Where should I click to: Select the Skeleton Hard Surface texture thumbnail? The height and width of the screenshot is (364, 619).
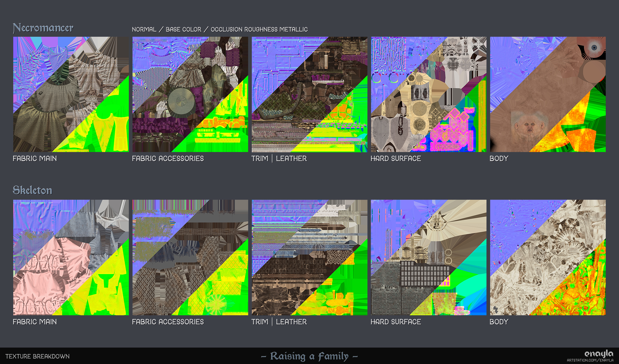tap(429, 258)
